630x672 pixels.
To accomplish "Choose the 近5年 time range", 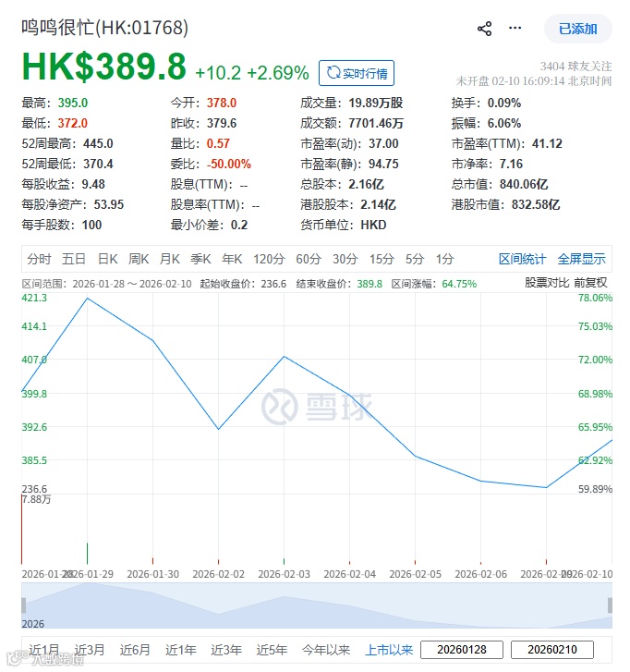I will click(x=272, y=650).
